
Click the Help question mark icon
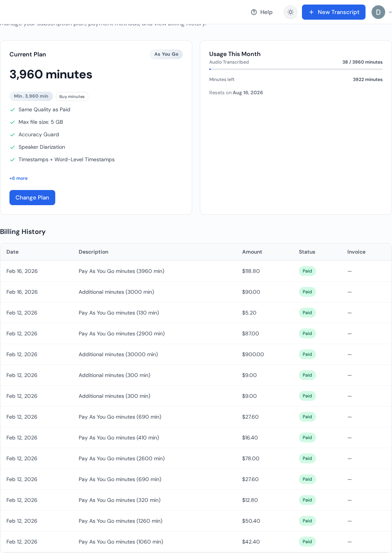253,12
